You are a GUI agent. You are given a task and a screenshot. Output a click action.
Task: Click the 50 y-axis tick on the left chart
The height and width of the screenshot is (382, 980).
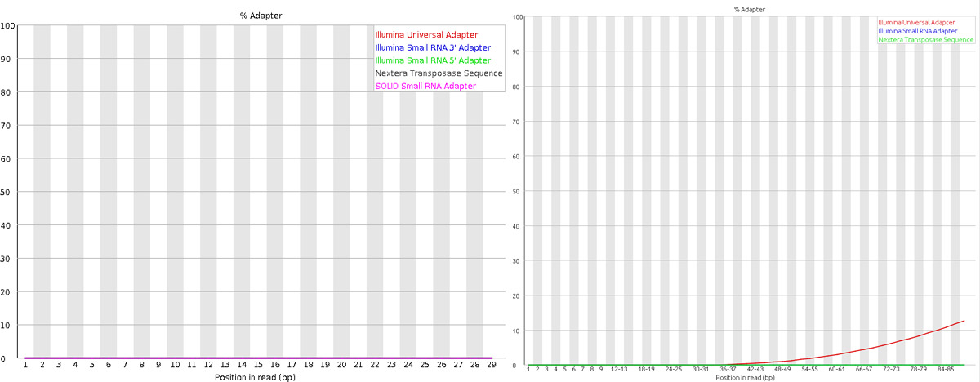click(7, 192)
